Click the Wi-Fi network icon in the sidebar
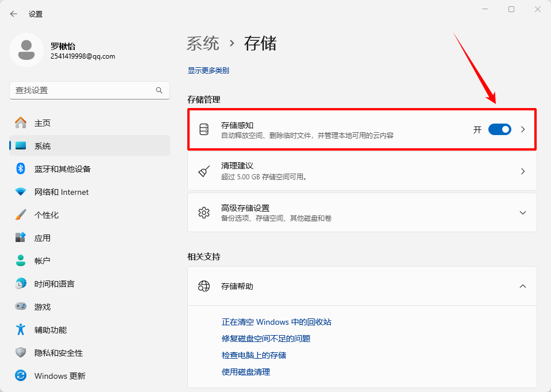This screenshot has width=551, height=392. pos(21,192)
